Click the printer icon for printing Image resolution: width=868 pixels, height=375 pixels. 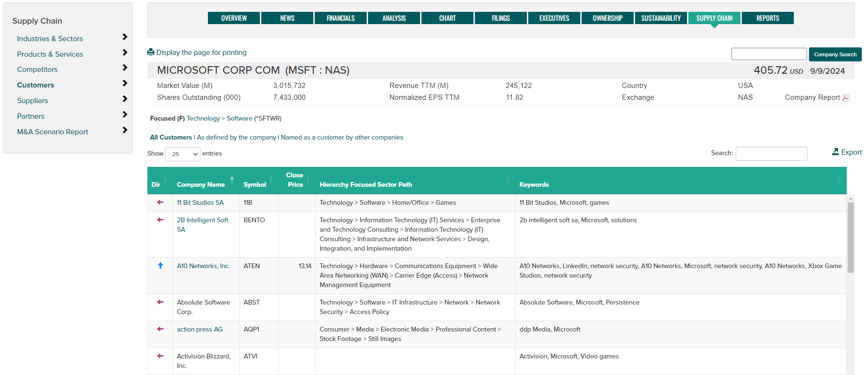click(x=151, y=52)
